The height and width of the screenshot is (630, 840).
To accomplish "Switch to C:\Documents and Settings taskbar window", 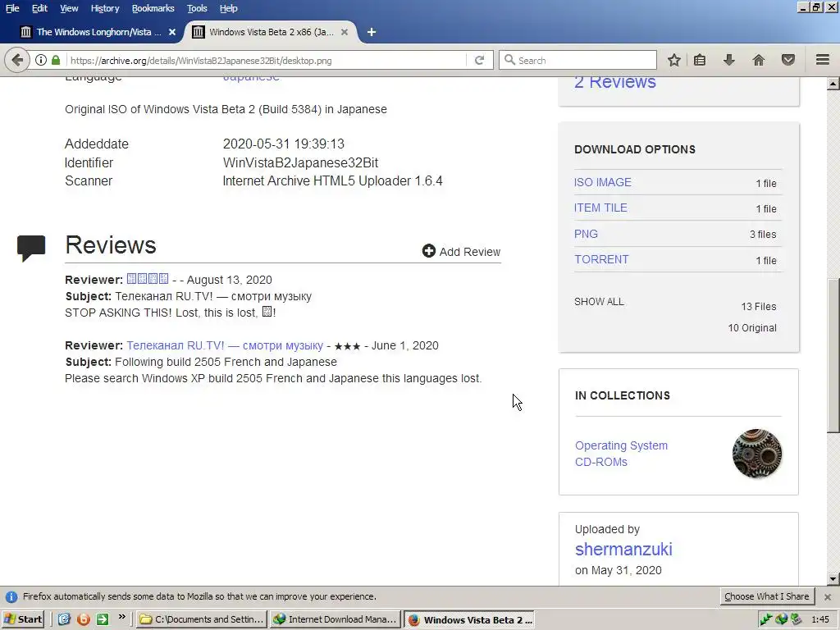I will (202, 619).
